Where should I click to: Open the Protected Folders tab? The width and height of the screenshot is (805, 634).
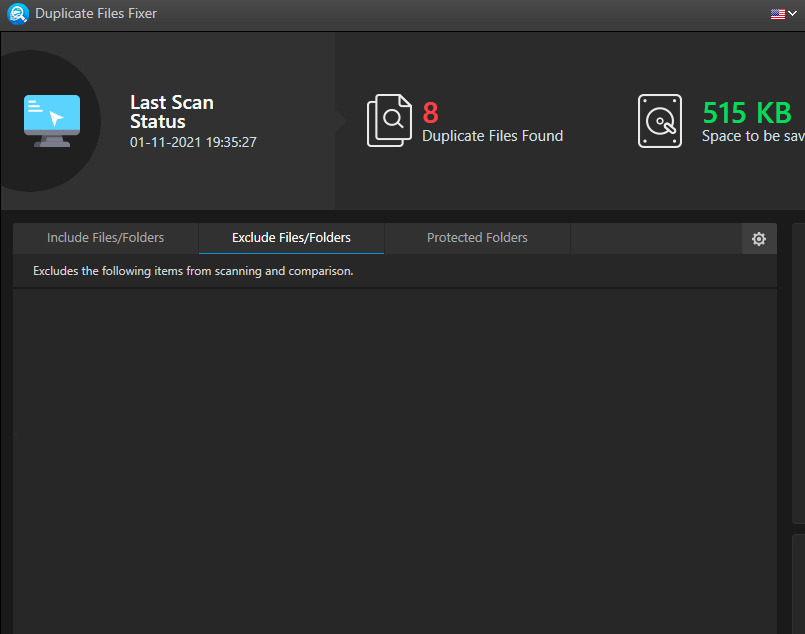477,238
